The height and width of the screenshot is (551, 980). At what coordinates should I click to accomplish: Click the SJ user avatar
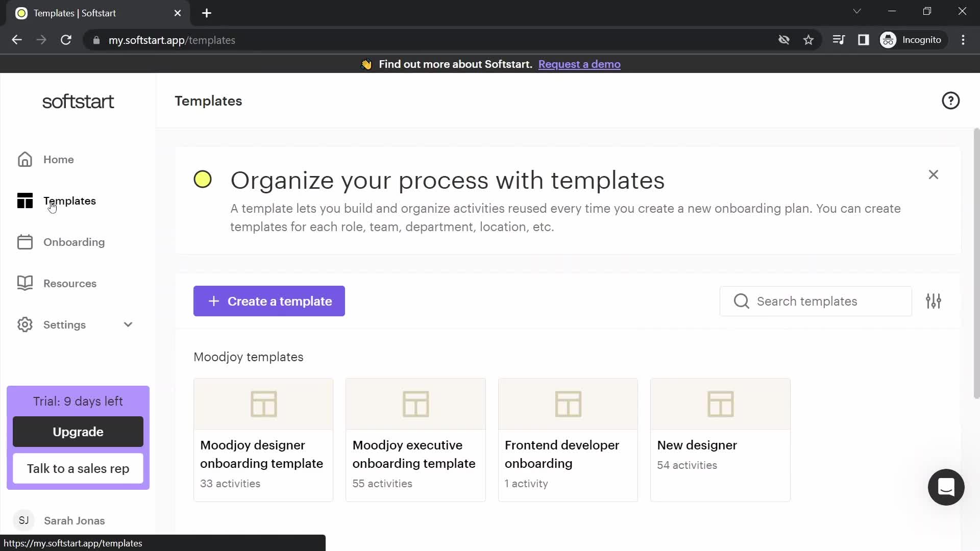pyautogui.click(x=23, y=520)
